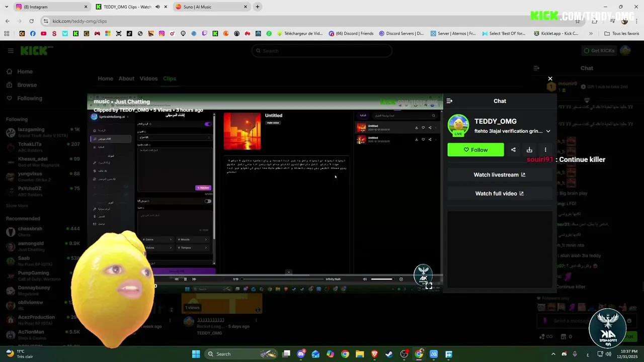Screen dimensions: 644x362
Task: Open the Home channel tab
Action: pyautogui.click(x=105, y=78)
